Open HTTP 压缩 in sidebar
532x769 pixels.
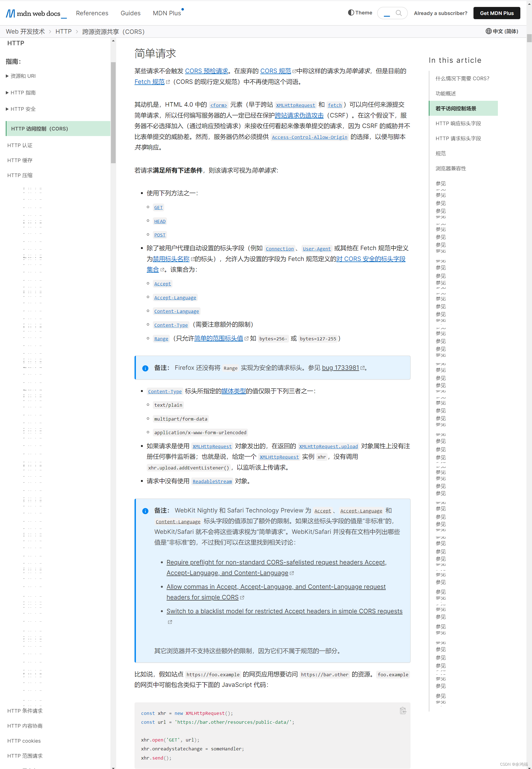(20, 175)
